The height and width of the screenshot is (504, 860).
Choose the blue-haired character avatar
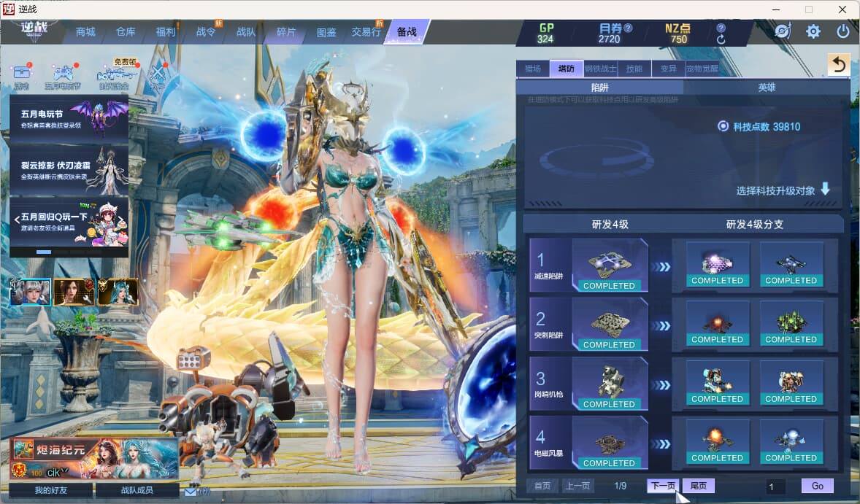coord(118,292)
